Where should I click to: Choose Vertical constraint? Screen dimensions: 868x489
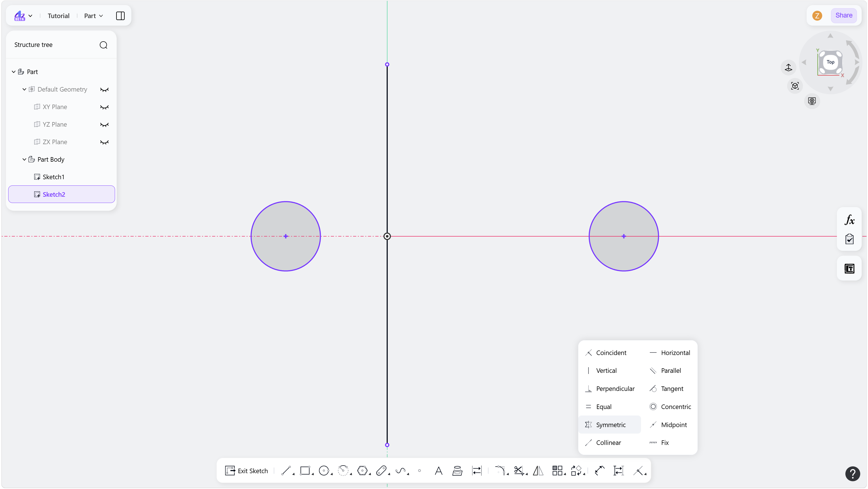pos(601,371)
